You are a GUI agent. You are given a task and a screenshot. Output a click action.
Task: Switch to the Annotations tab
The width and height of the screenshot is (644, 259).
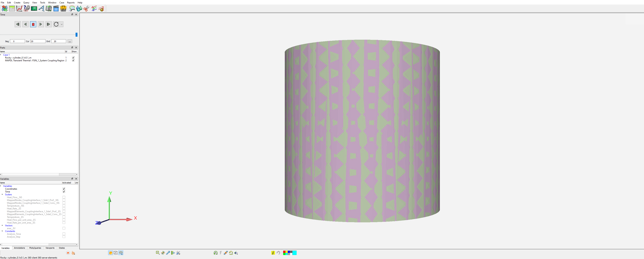pyautogui.click(x=20, y=248)
